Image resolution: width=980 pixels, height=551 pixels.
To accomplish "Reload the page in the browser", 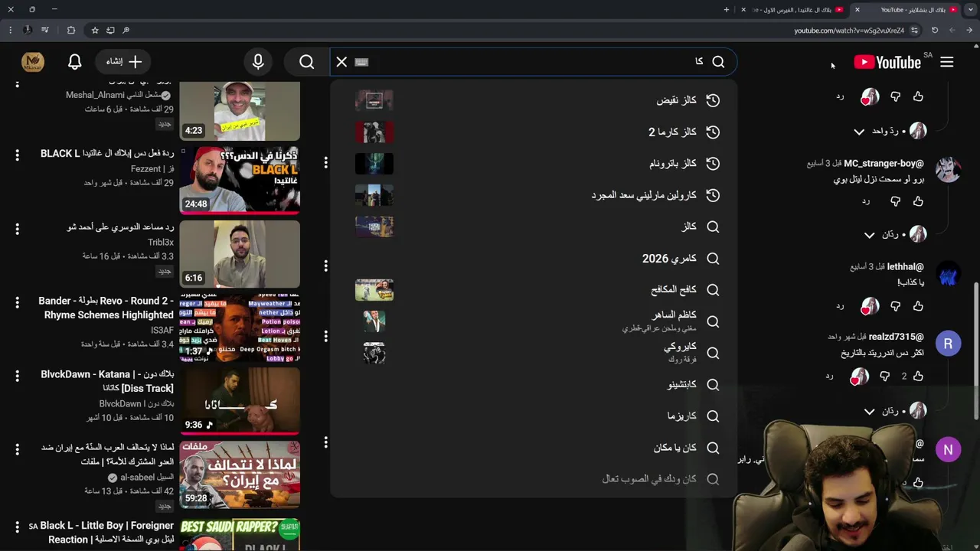I will [934, 31].
